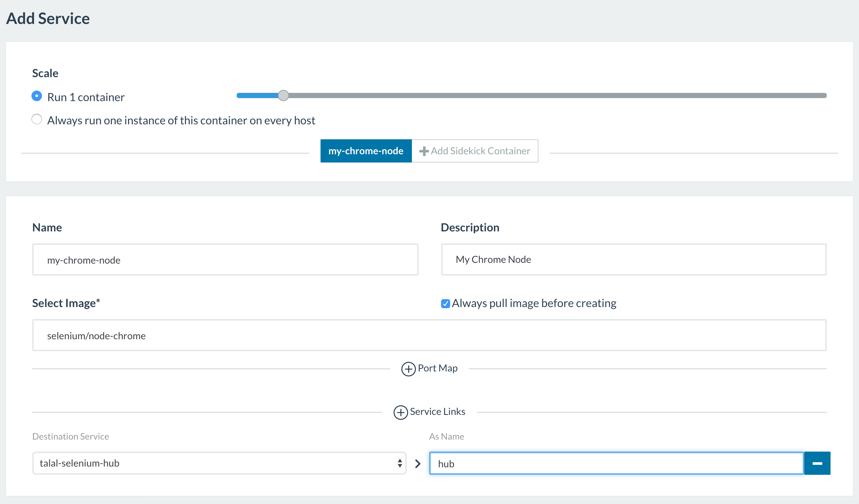859x504 pixels.
Task: Click the arrow between destination and name
Action: tap(418, 464)
